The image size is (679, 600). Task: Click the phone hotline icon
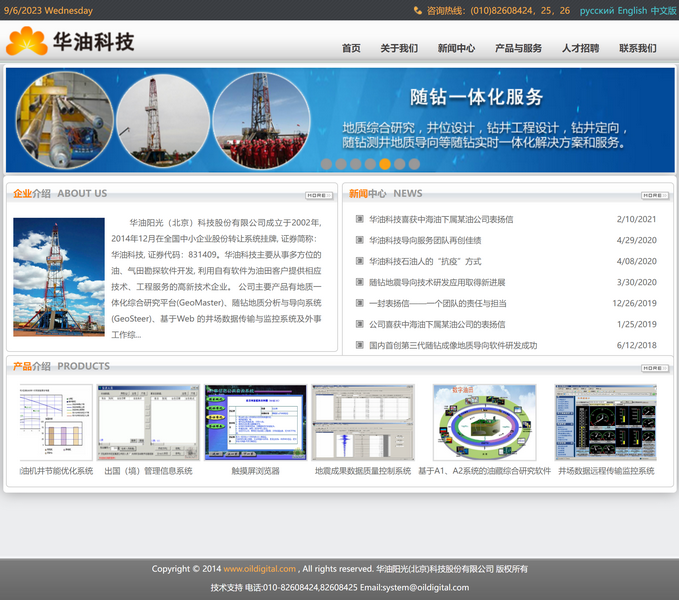point(417,10)
